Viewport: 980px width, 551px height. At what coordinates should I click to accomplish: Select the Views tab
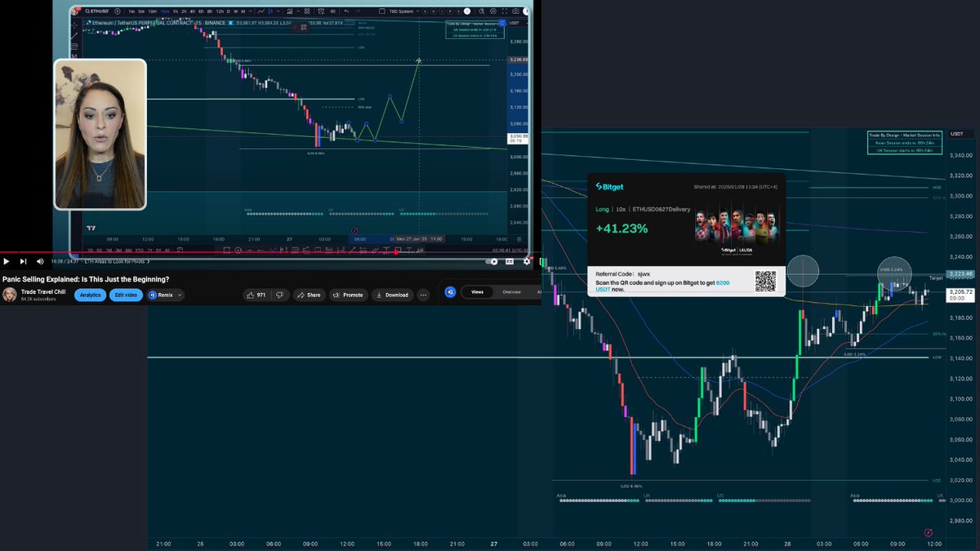tap(477, 291)
